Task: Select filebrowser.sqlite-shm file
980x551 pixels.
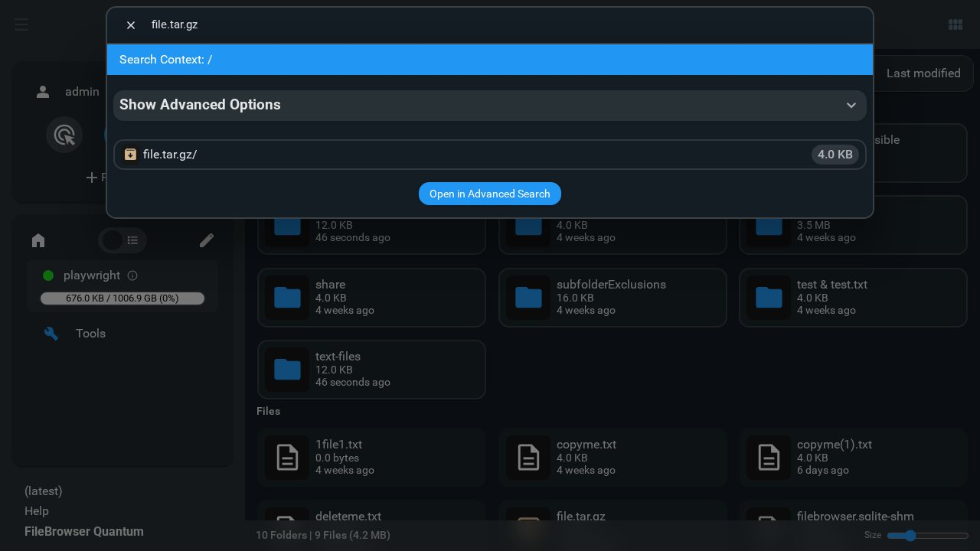Action: (853, 511)
